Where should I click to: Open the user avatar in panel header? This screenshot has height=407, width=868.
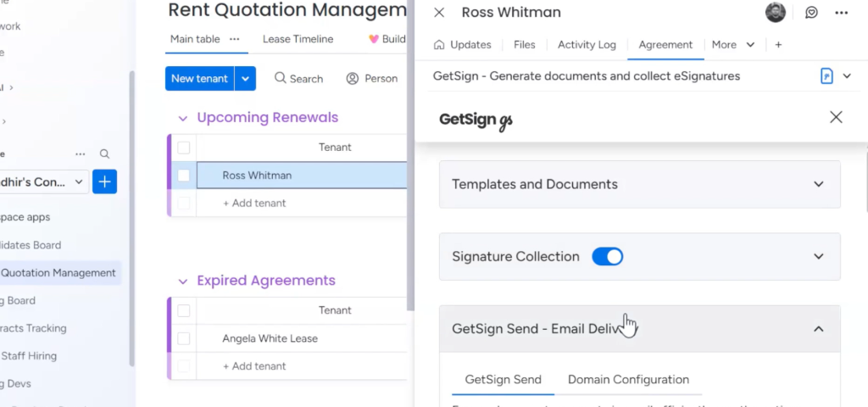pyautogui.click(x=776, y=12)
